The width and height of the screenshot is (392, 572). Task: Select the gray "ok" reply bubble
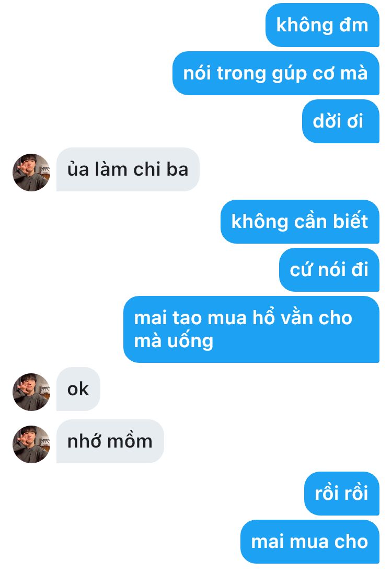78,389
